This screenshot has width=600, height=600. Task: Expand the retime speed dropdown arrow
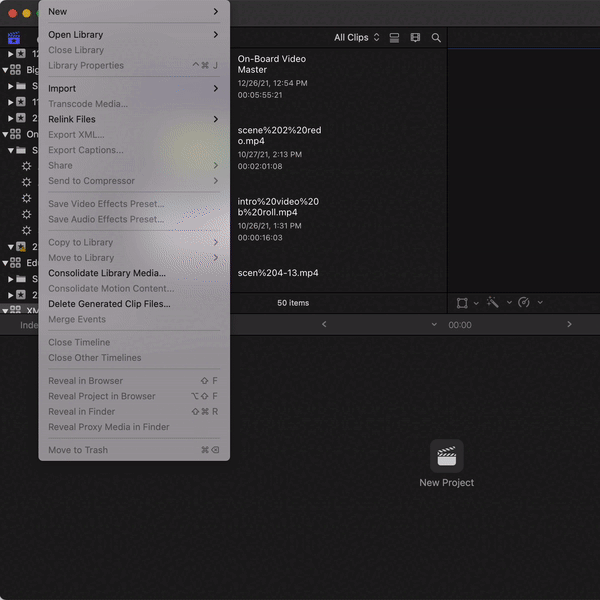click(x=540, y=302)
